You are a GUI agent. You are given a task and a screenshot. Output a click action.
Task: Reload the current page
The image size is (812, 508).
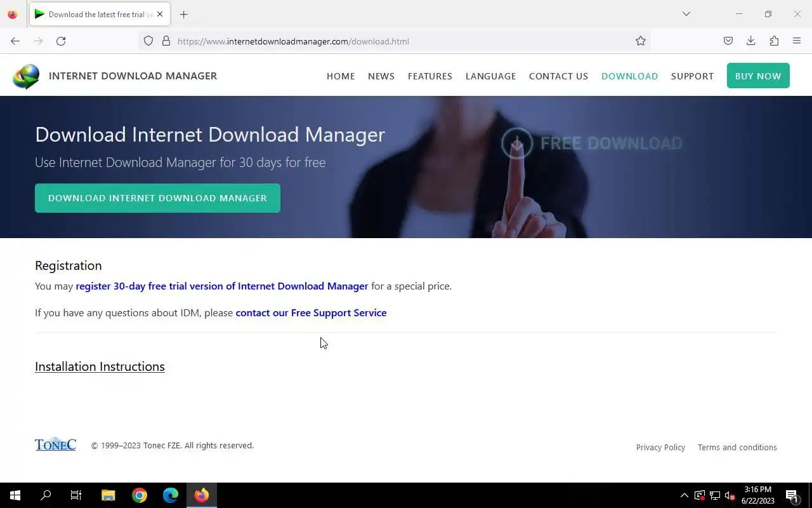point(61,41)
